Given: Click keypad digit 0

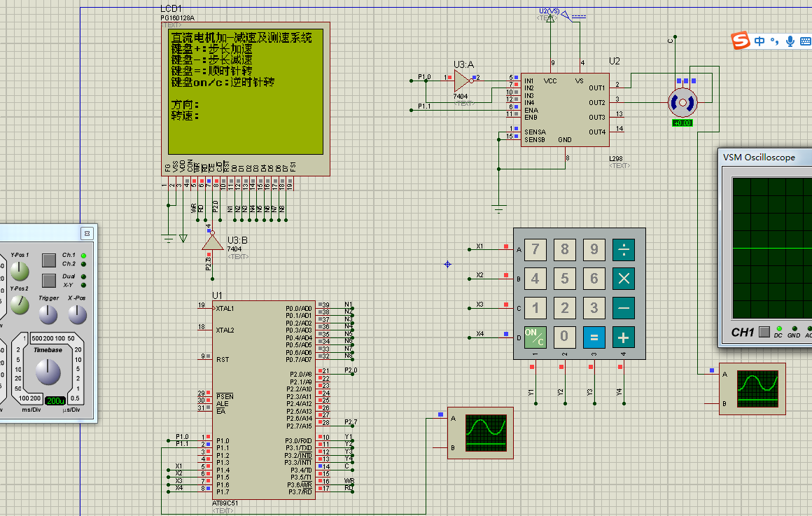Looking at the screenshot, I should [564, 337].
